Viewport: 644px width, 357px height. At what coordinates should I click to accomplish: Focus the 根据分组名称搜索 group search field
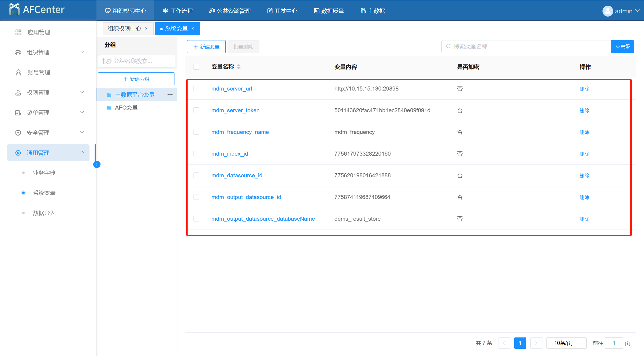tap(137, 61)
